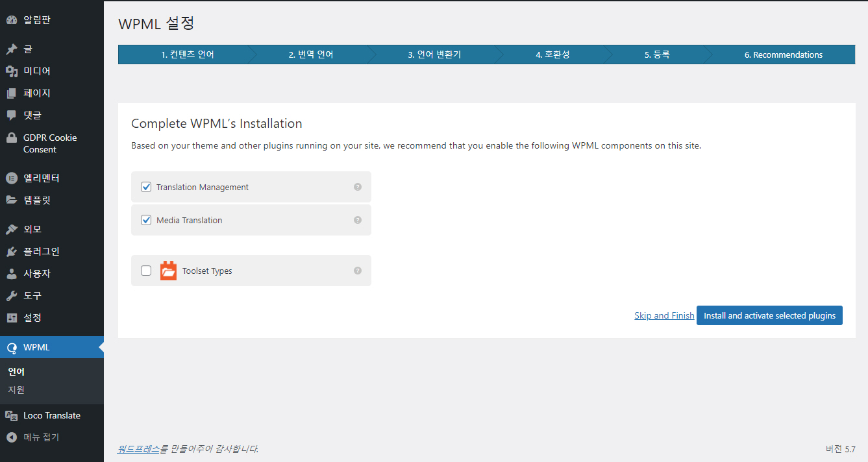Open the 지원 submenu under WPML

(16, 390)
